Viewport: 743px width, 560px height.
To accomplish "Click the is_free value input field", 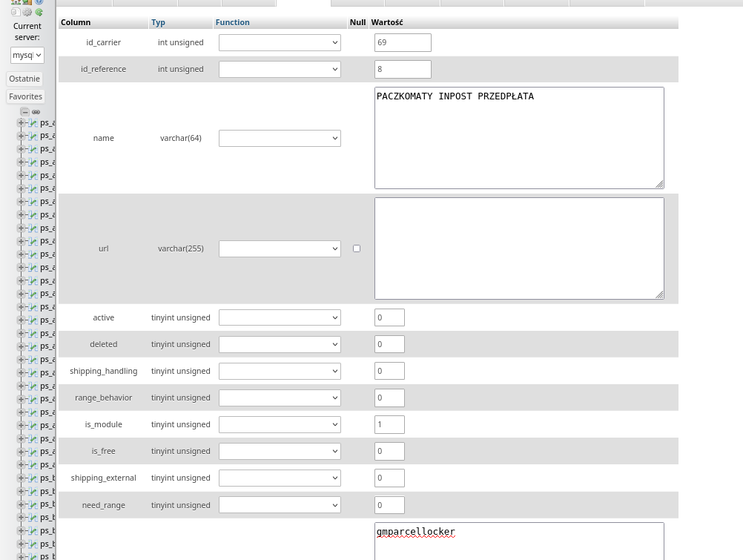I will [x=389, y=451].
